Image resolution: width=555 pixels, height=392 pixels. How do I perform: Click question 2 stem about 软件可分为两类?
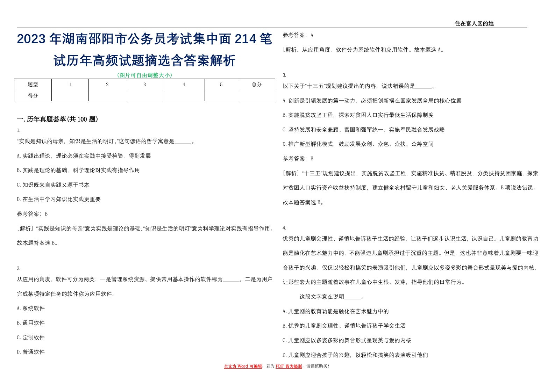pos(144,286)
